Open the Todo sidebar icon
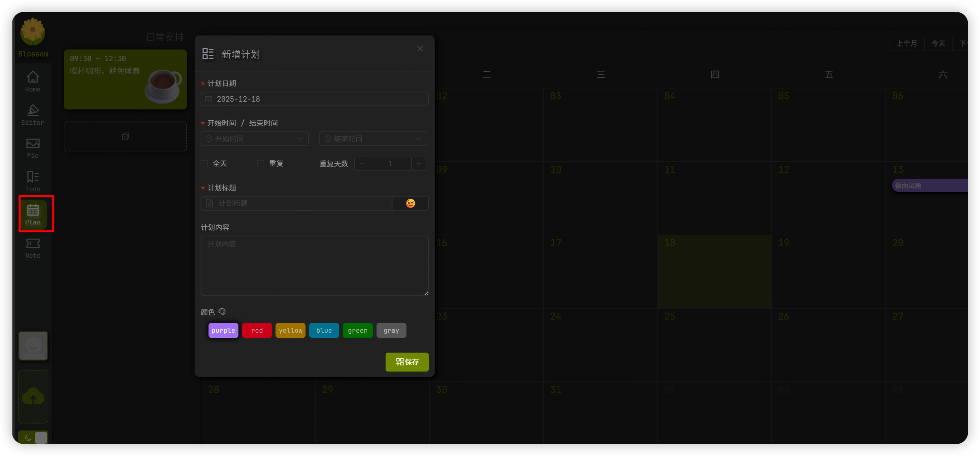 33,181
